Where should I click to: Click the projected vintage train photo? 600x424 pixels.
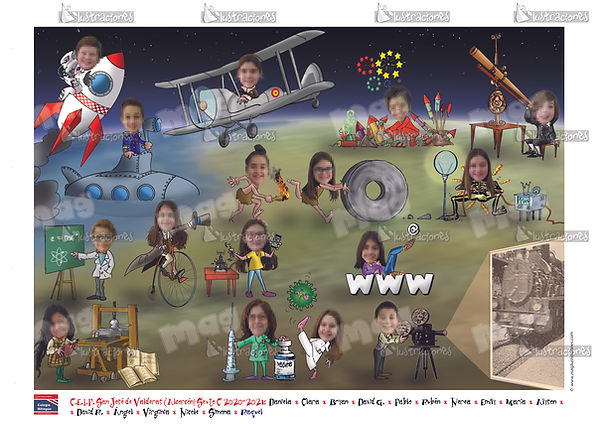click(x=527, y=314)
